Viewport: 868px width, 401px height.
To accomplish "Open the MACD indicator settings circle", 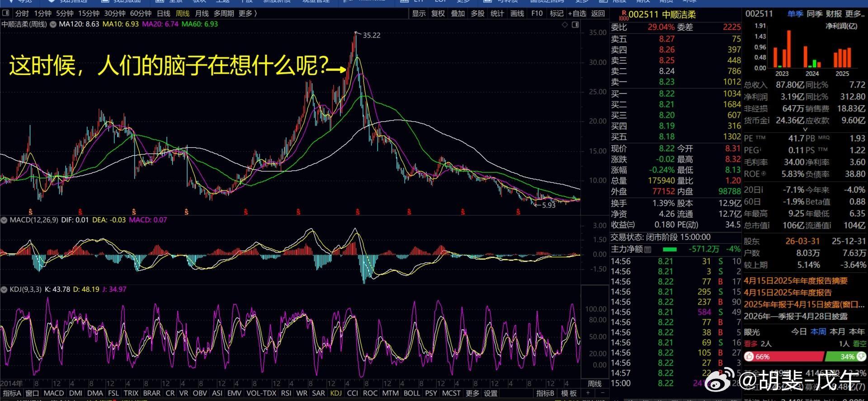I will point(4,220).
